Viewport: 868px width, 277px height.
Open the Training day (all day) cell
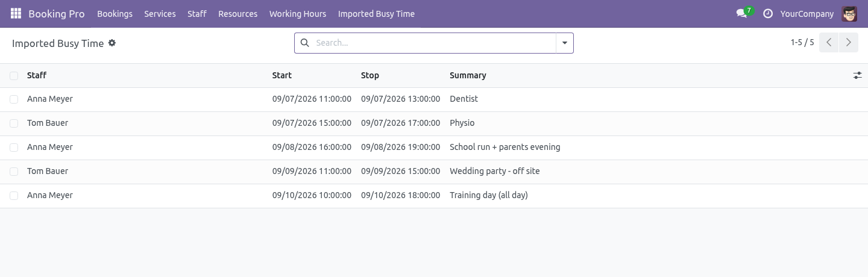tap(489, 195)
